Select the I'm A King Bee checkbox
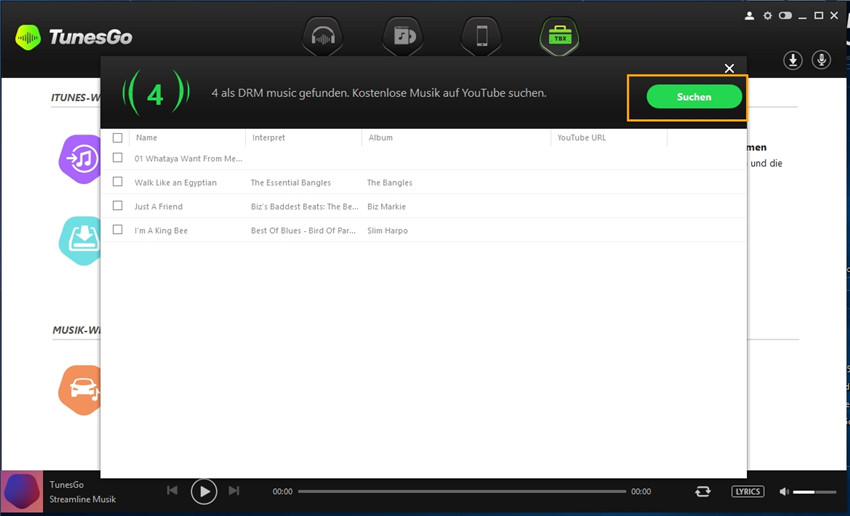 118,230
